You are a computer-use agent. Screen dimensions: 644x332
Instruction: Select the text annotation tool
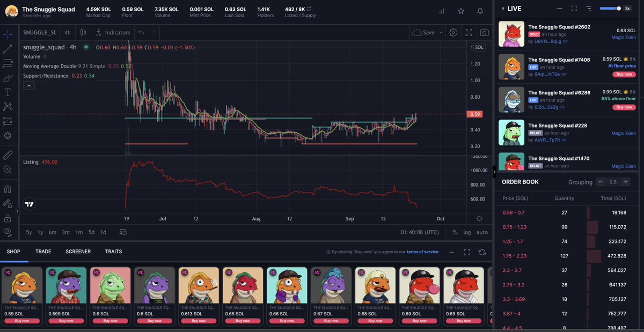coord(8,92)
